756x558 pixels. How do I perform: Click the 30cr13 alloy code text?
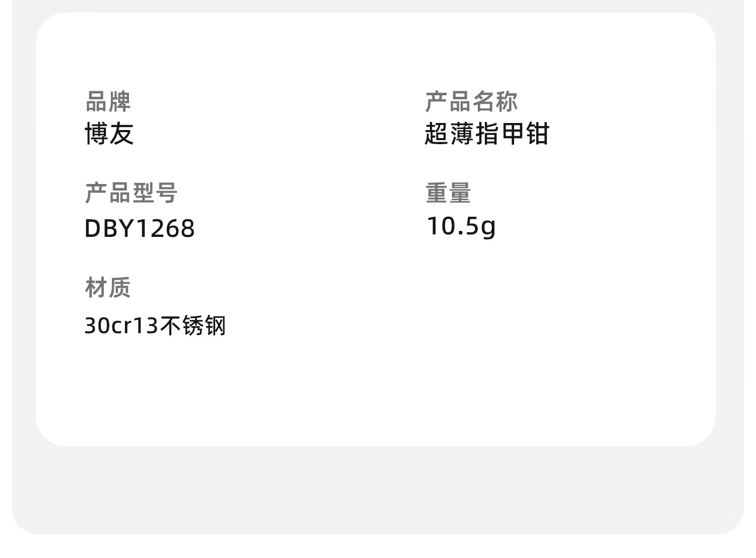click(x=122, y=326)
